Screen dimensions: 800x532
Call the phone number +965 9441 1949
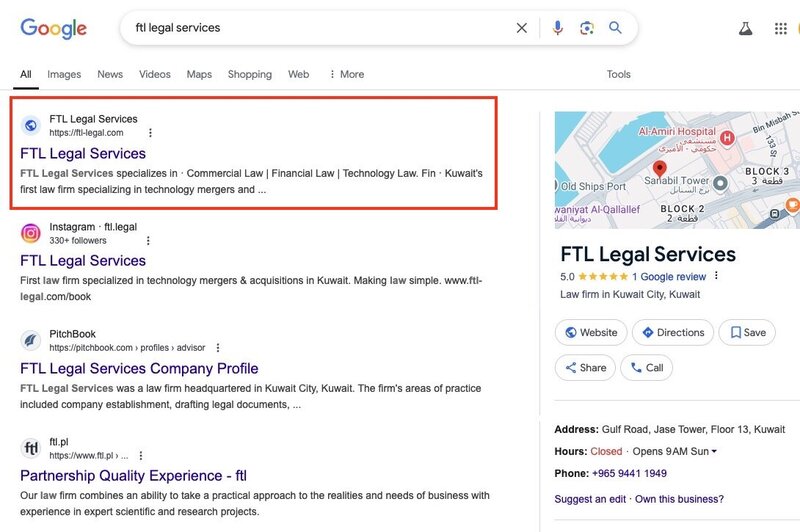pos(629,473)
